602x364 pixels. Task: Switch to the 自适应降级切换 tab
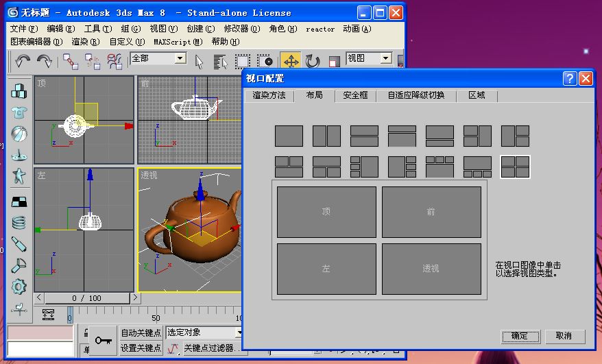pyautogui.click(x=416, y=95)
